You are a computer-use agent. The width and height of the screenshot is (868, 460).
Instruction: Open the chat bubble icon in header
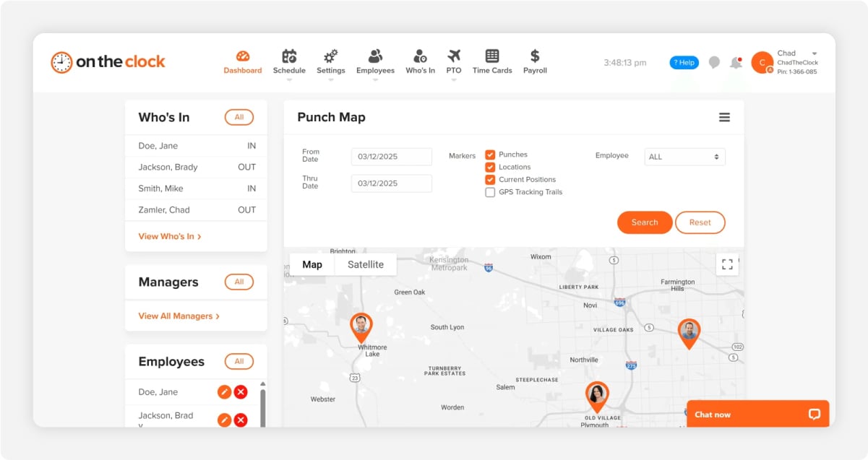(714, 63)
